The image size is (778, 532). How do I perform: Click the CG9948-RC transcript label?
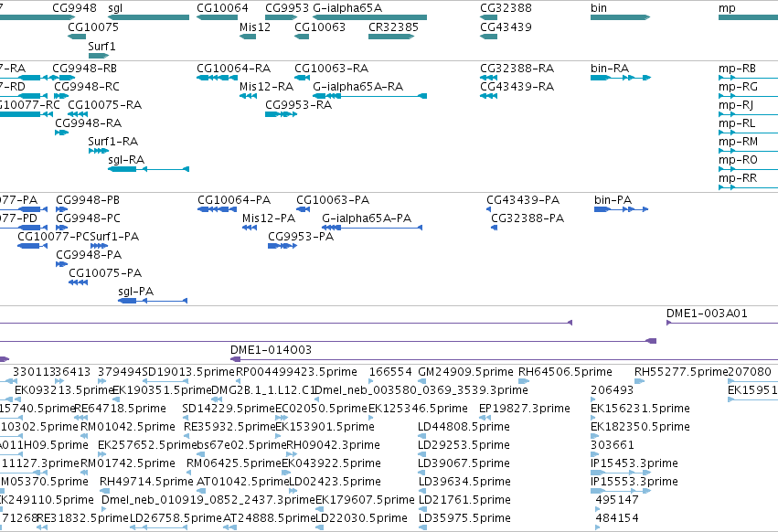tap(87, 86)
